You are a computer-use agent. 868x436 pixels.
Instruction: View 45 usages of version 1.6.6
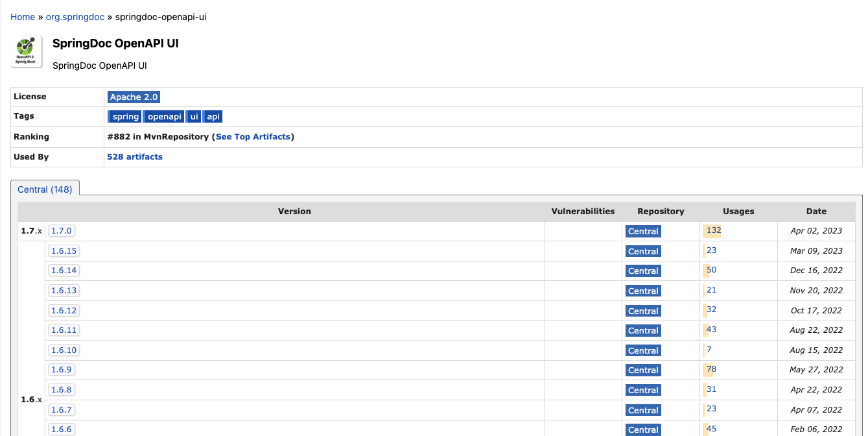711,428
